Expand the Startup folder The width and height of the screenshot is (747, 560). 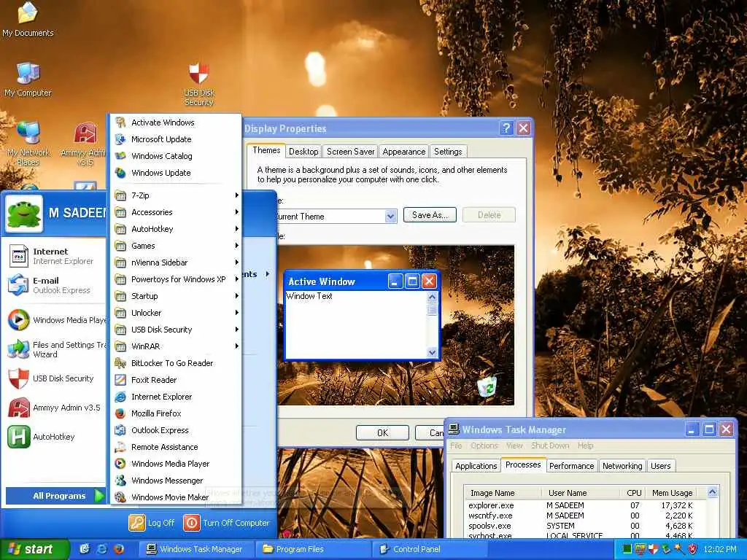(175, 296)
